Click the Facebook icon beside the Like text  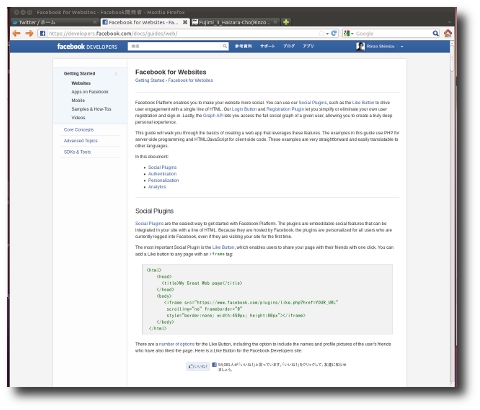coord(214,365)
